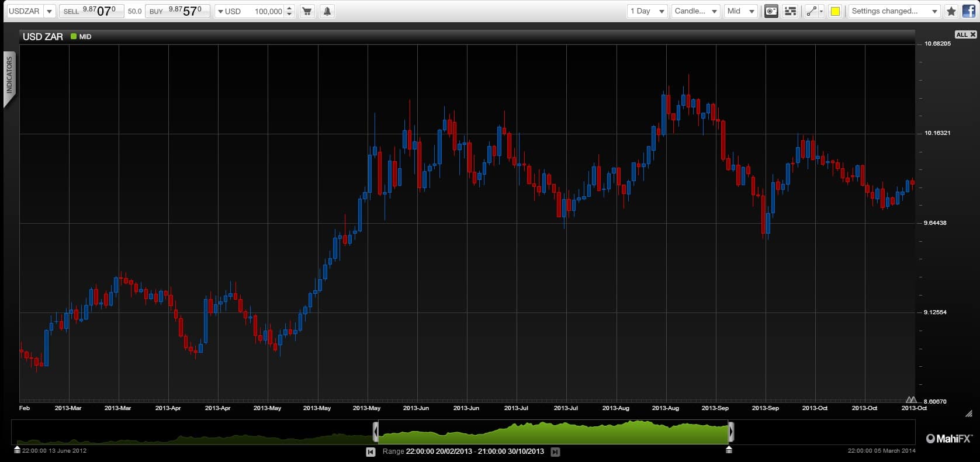Click the shopping cart order icon
980x462 pixels.
click(307, 11)
